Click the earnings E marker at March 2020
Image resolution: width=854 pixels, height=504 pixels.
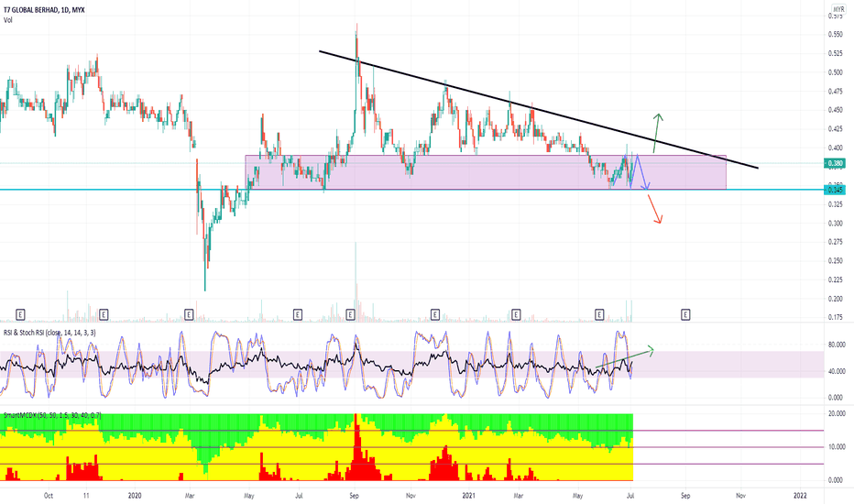coord(189,314)
